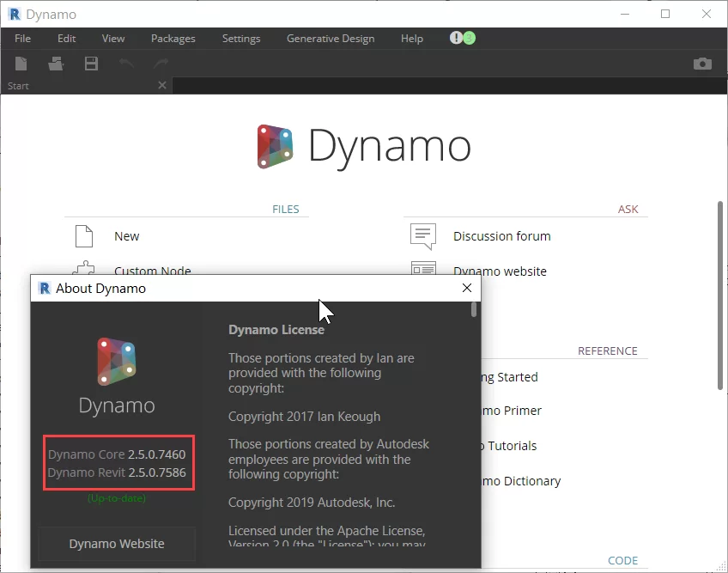The height and width of the screenshot is (573, 728).
Task: Click the Discussion forum speech bubble icon
Action: pyautogui.click(x=423, y=235)
